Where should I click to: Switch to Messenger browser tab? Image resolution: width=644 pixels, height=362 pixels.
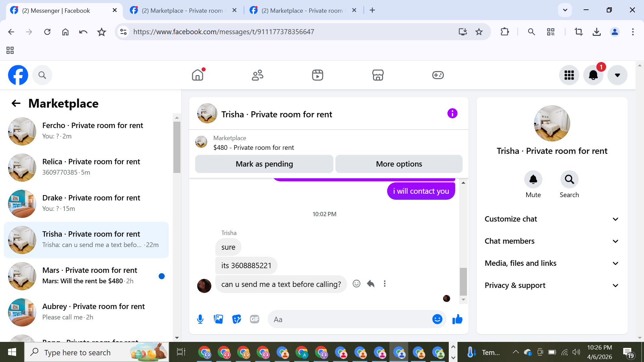[x=64, y=10]
